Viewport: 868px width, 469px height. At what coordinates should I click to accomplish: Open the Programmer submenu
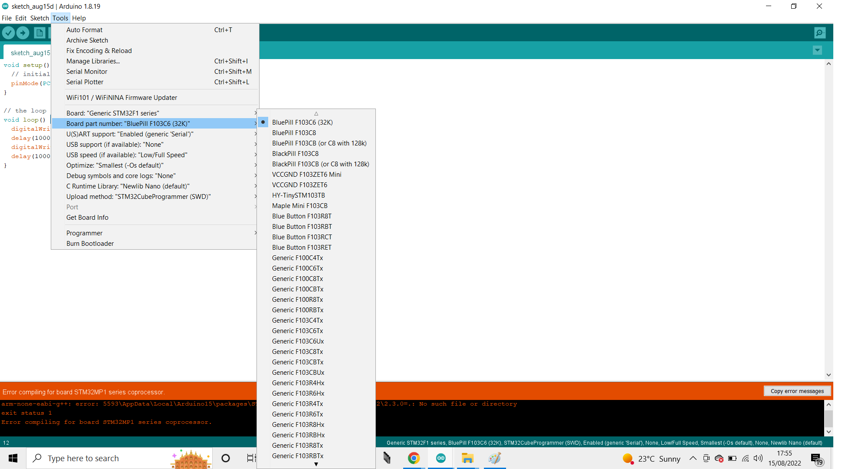pyautogui.click(x=155, y=233)
